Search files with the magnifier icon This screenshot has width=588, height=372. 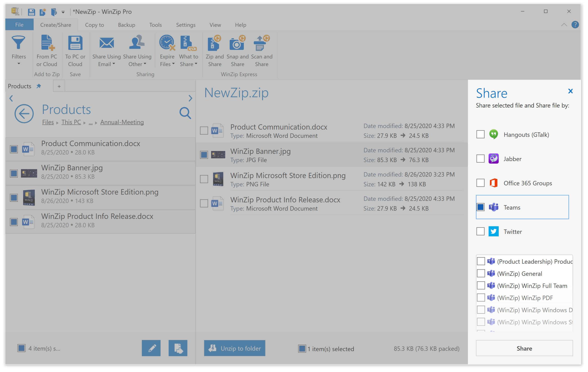coord(185,113)
